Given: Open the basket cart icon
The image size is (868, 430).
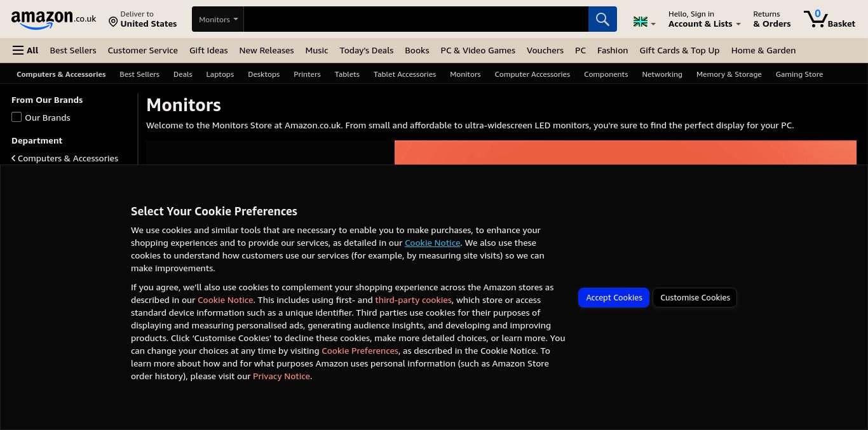Looking at the screenshot, I should [x=829, y=19].
